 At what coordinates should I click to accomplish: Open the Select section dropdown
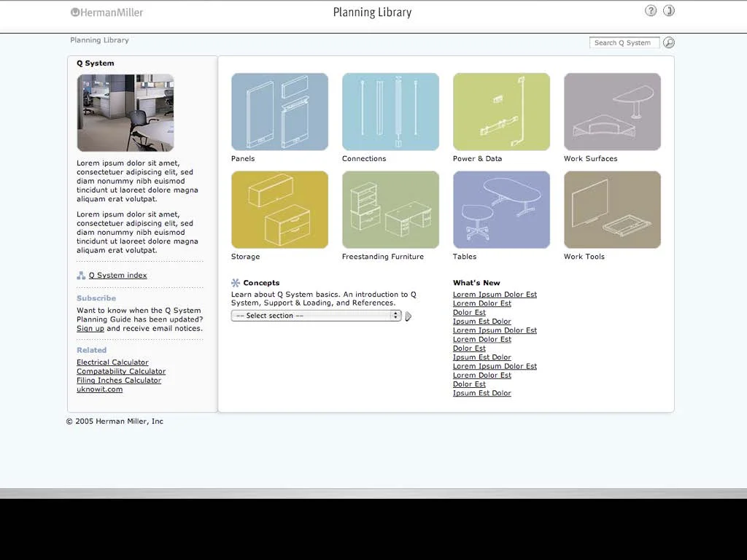tap(317, 316)
